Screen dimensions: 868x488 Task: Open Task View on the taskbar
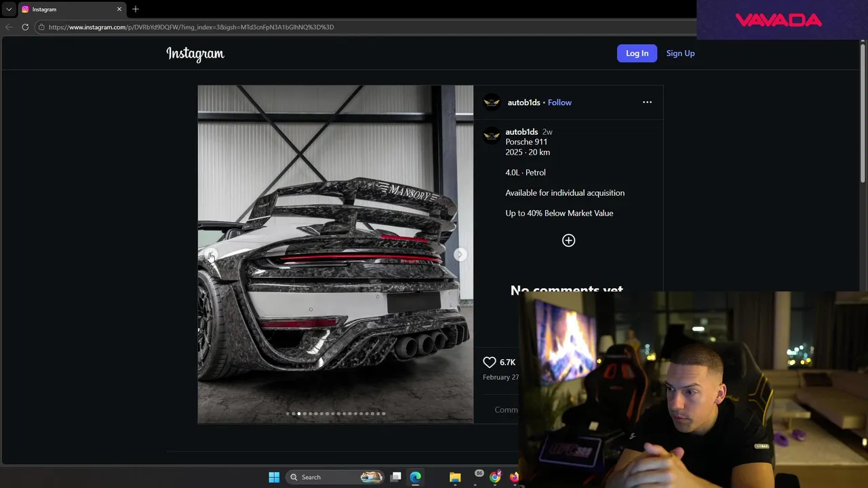[396, 477]
